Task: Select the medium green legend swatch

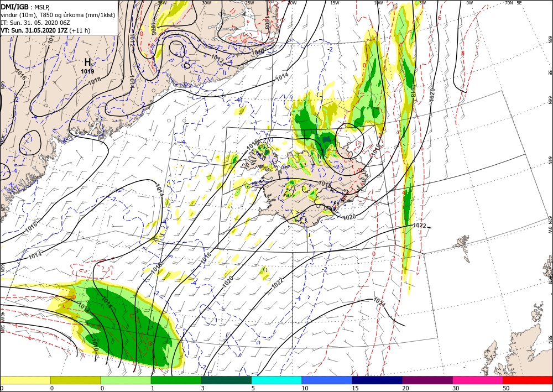Action: pyautogui.click(x=176, y=380)
